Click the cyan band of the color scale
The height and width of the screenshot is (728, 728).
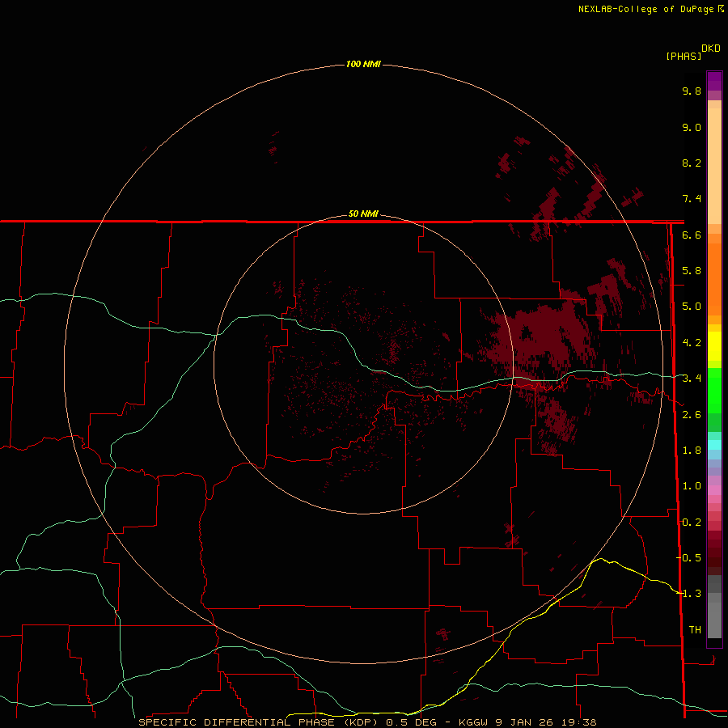tap(714, 445)
